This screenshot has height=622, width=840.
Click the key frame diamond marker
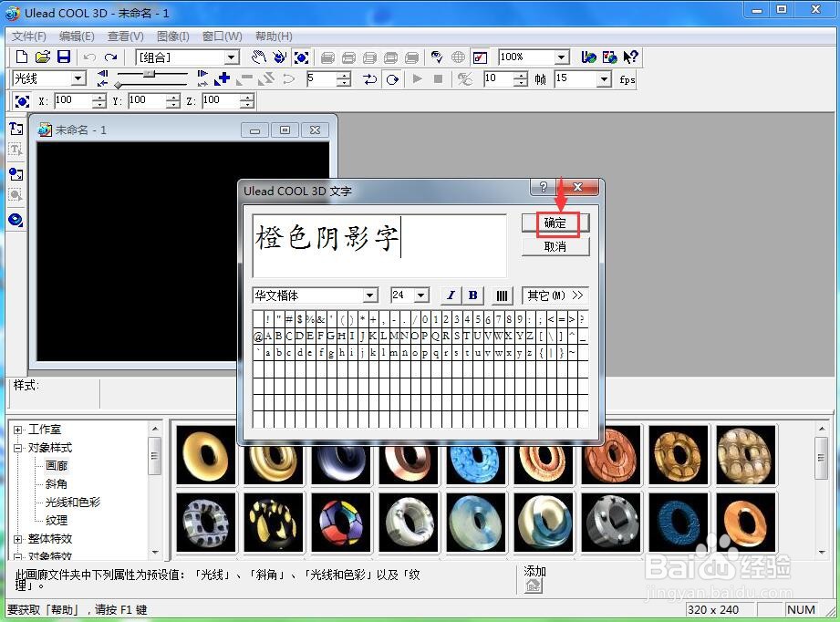pos(118,85)
